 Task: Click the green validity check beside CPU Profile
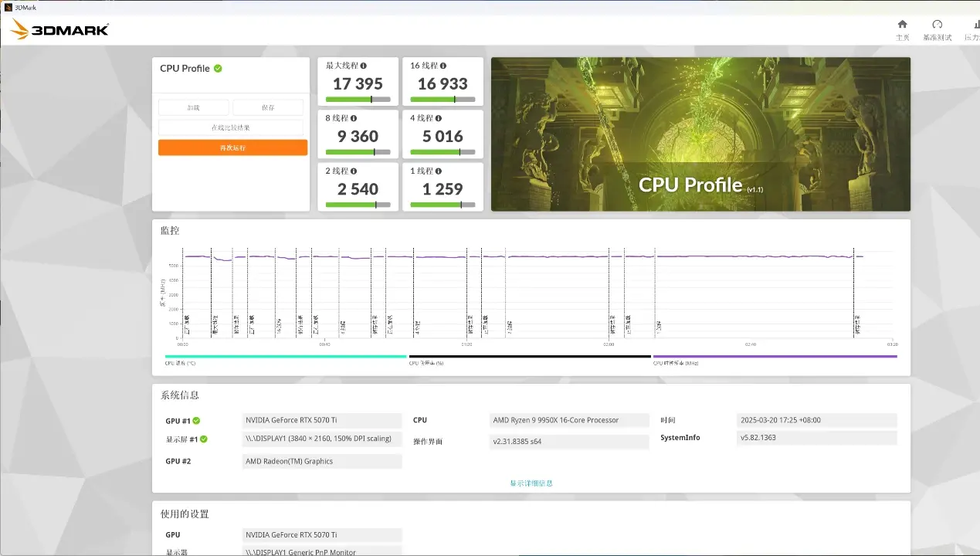point(218,68)
